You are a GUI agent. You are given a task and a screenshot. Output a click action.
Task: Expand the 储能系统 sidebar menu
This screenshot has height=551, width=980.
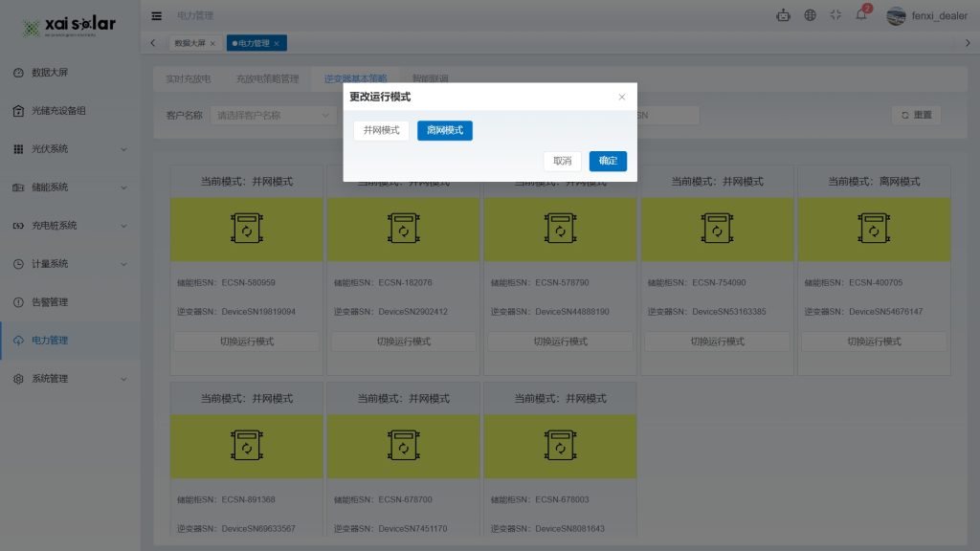(x=70, y=187)
